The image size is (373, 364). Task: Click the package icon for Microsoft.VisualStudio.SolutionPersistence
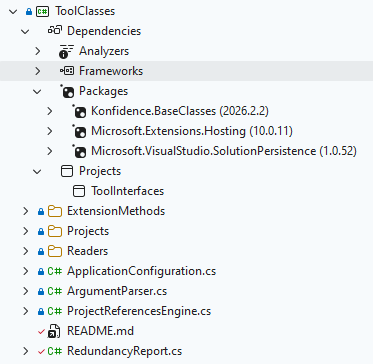[x=79, y=151]
